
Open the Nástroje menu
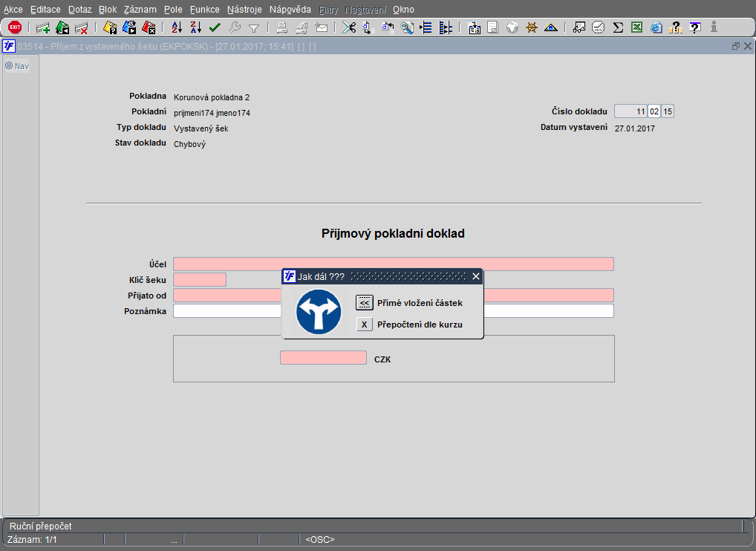pos(244,10)
